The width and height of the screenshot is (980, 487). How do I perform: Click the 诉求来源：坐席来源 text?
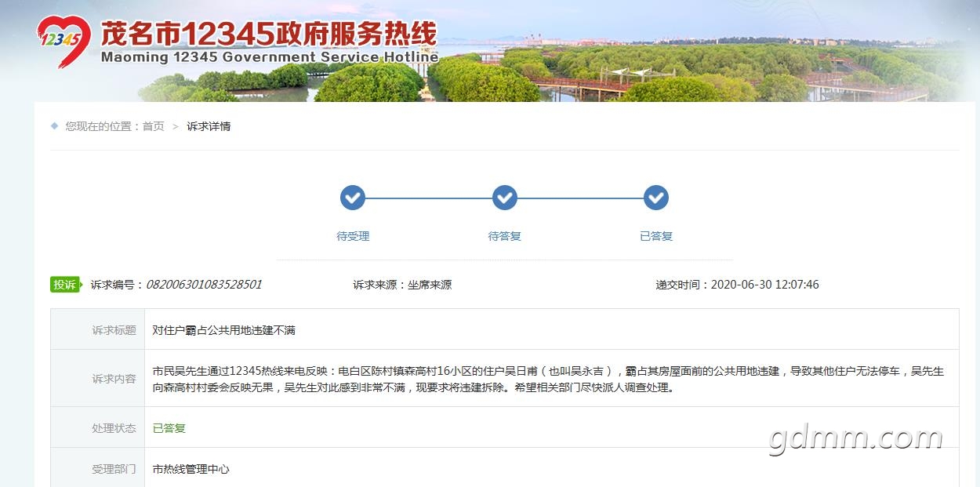coord(402,285)
